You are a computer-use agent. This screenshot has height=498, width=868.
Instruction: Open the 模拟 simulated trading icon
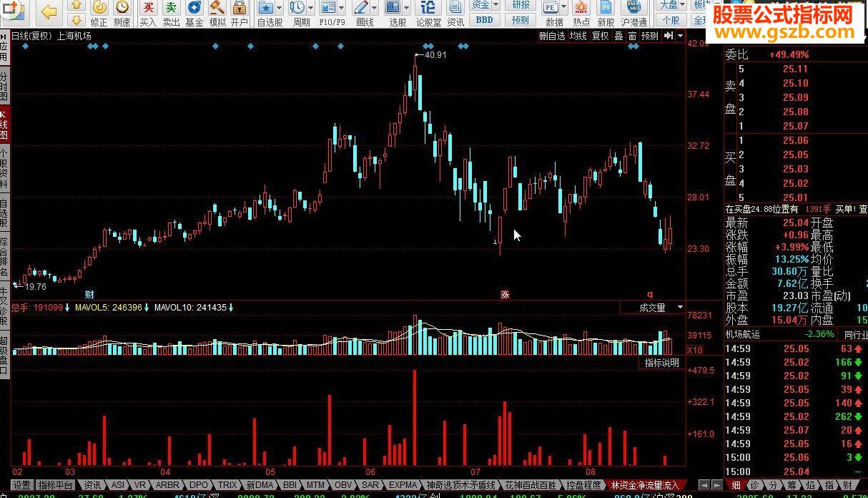coord(217,7)
